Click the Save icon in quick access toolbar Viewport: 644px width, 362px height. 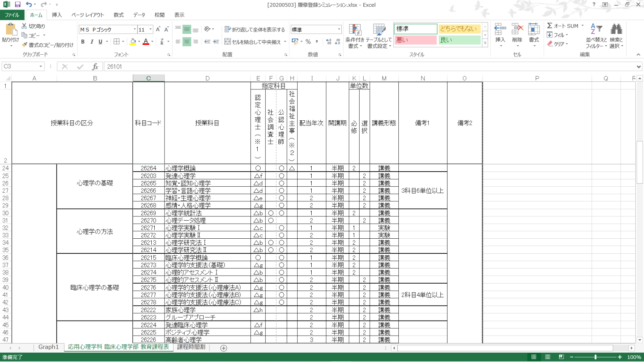coord(18,5)
